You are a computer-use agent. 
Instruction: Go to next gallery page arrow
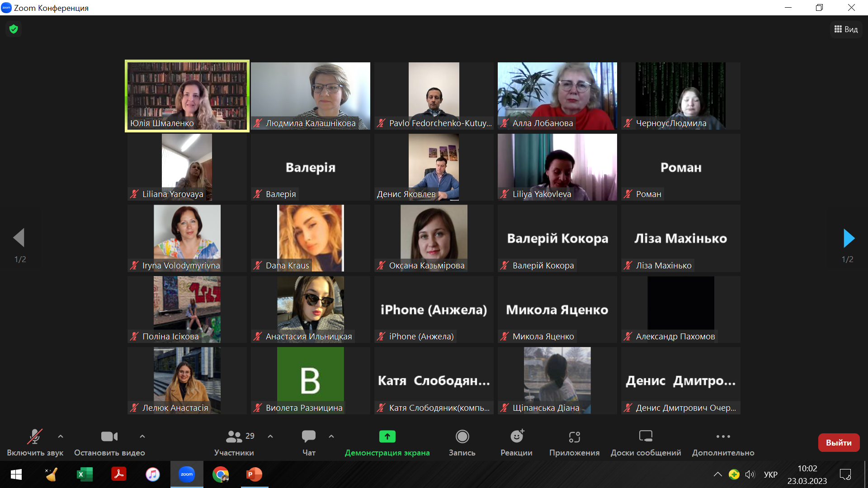(x=849, y=238)
